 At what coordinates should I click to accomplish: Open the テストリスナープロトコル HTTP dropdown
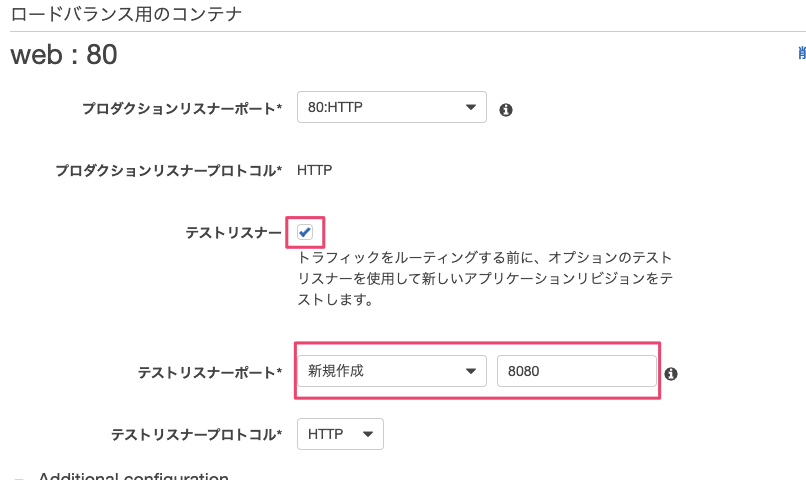[x=340, y=434]
